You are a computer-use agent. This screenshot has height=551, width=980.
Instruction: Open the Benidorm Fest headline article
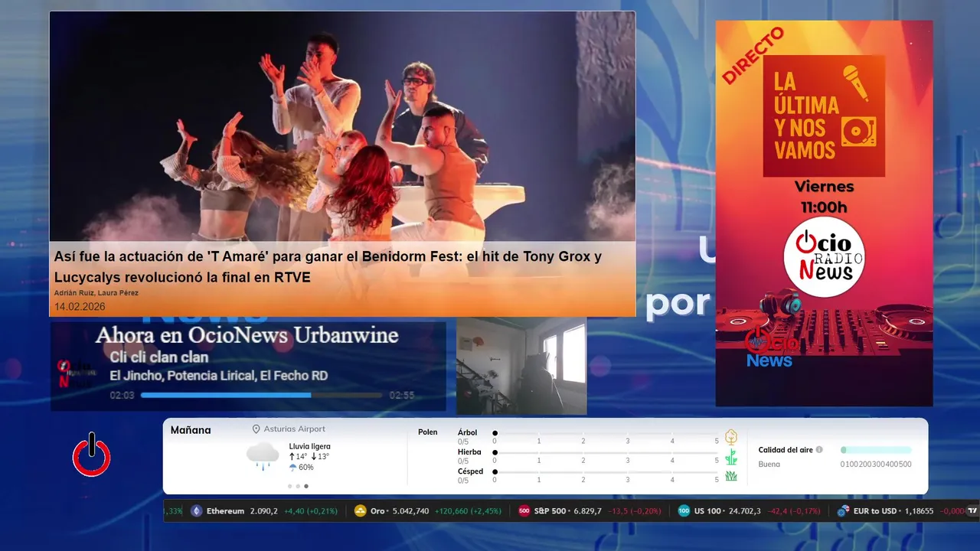pyautogui.click(x=328, y=266)
